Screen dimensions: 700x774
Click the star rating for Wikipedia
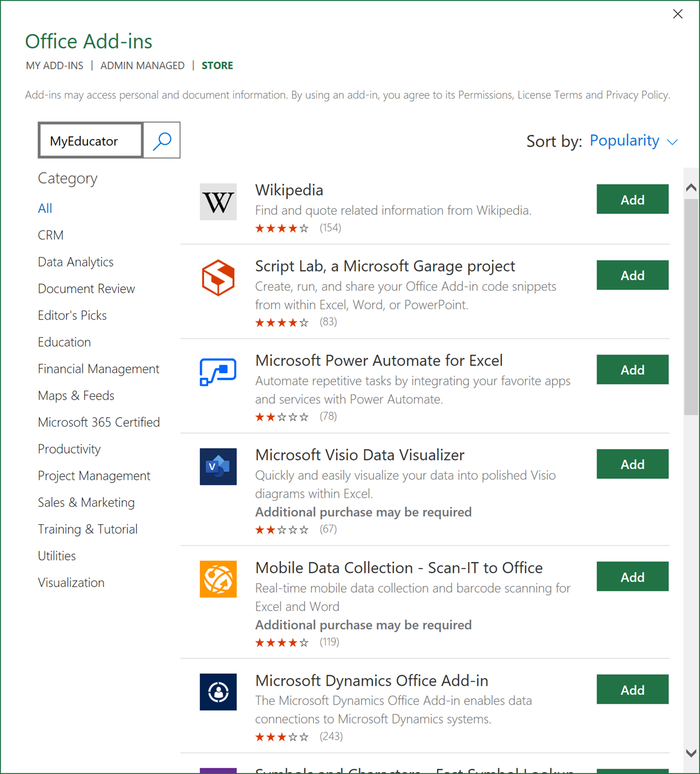tap(282, 228)
